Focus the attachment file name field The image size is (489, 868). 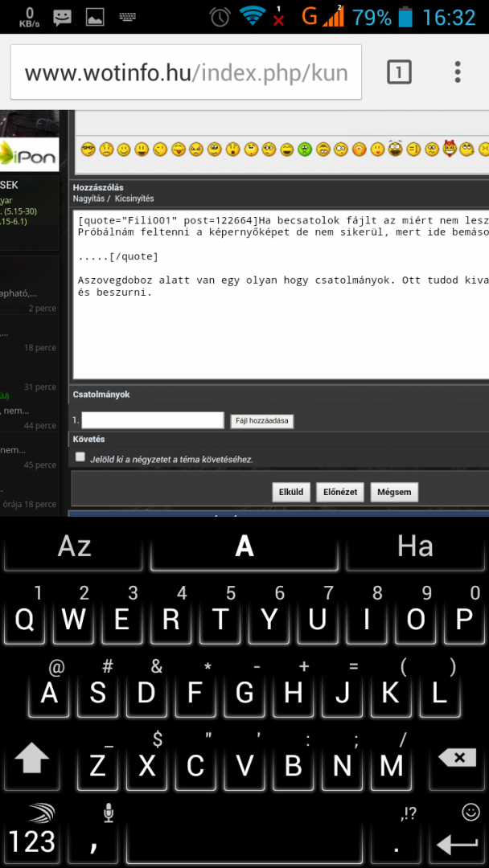tap(153, 420)
